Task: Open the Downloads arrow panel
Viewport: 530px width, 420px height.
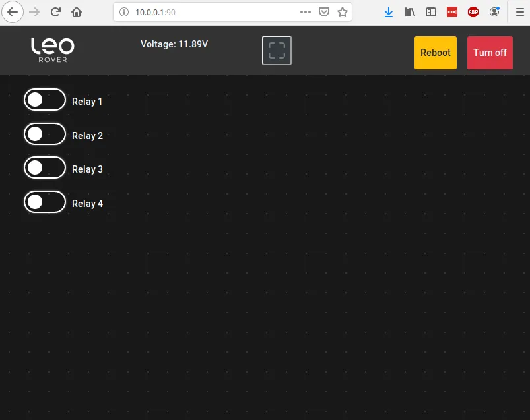Action: tap(389, 12)
